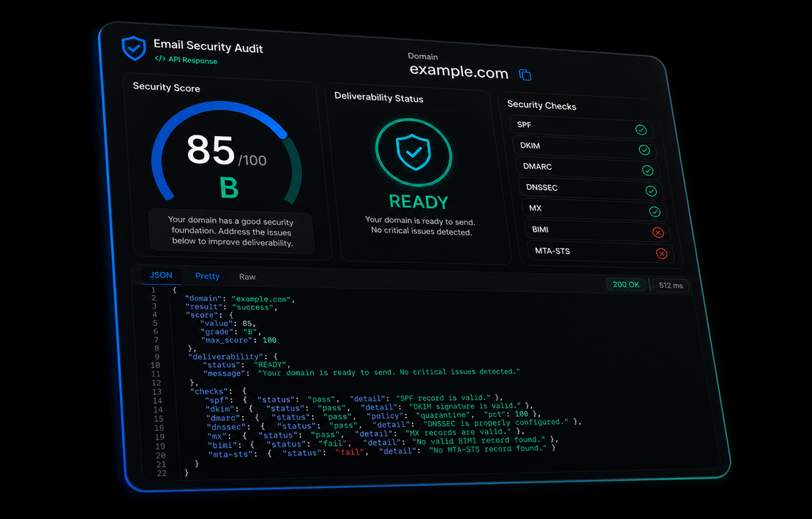
Task: Click the "dnssec" JSON check line
Action: tap(394, 425)
